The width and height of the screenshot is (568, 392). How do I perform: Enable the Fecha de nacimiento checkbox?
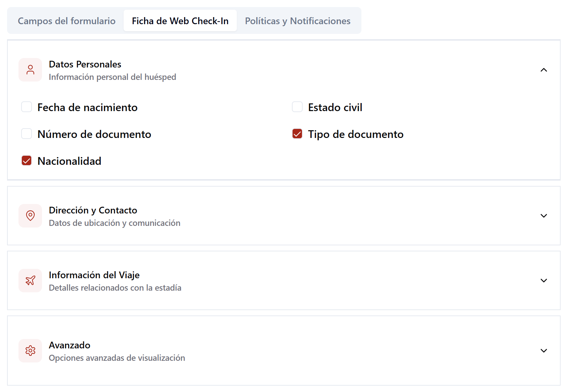point(27,107)
